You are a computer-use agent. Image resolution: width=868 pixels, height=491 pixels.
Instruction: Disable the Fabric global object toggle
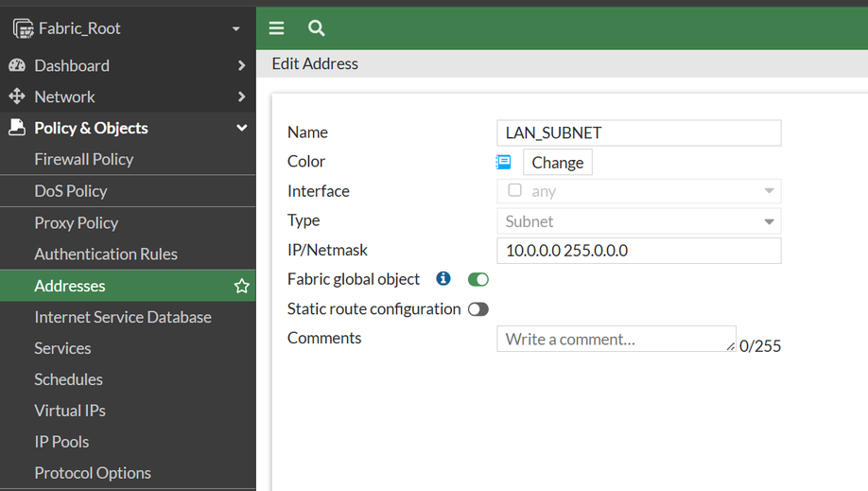[478, 279]
